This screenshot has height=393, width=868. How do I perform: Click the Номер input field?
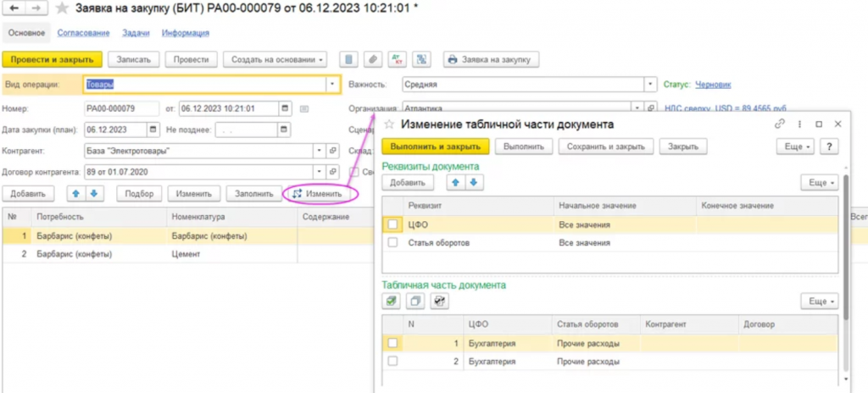click(x=121, y=108)
